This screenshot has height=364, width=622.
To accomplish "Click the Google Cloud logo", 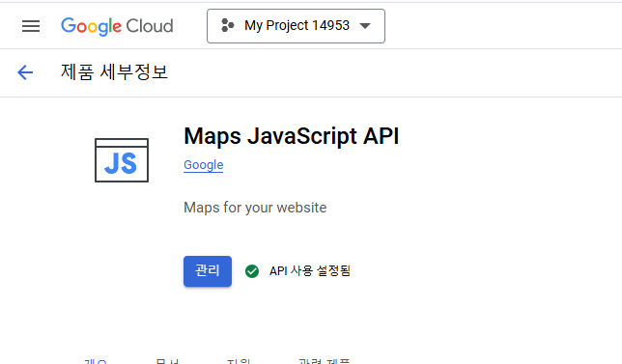I will 117,26.
